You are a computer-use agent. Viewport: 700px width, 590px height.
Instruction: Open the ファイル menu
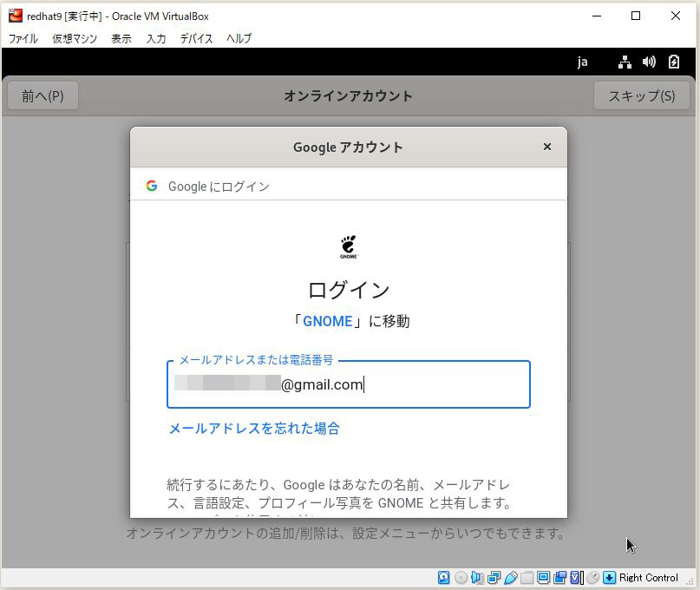(23, 39)
